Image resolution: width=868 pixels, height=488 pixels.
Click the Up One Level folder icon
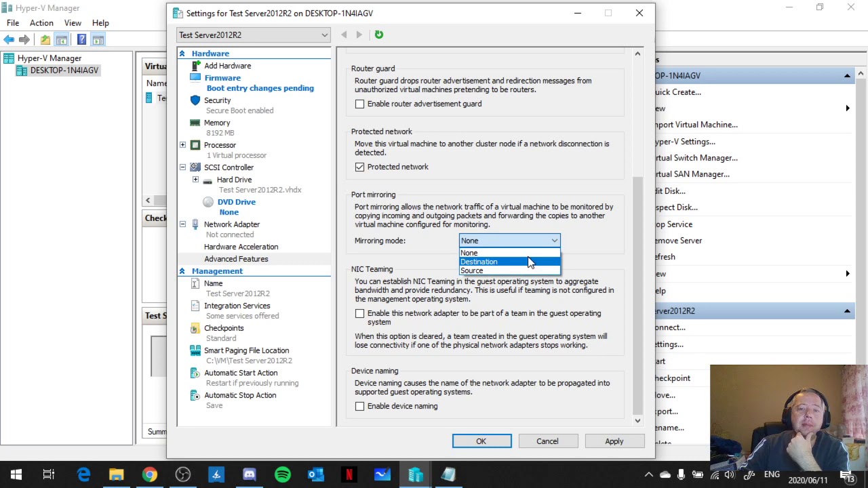[45, 40]
